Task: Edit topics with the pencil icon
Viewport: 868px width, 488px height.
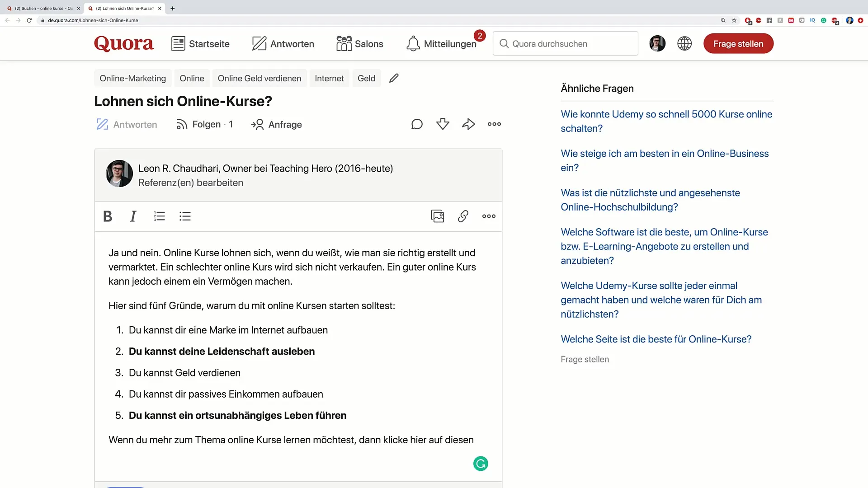Action: 394,78
